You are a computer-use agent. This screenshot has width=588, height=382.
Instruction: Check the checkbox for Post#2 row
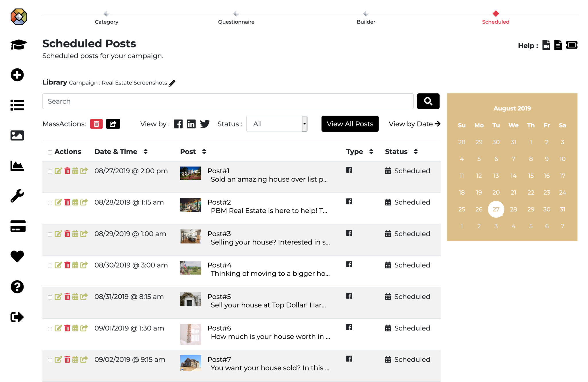click(50, 203)
